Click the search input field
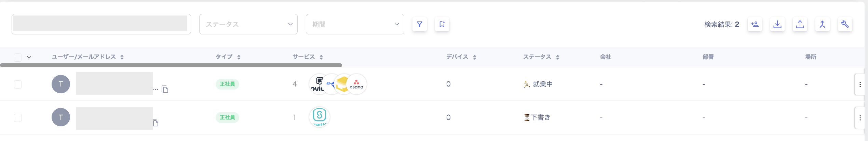868x141 pixels. [x=101, y=24]
